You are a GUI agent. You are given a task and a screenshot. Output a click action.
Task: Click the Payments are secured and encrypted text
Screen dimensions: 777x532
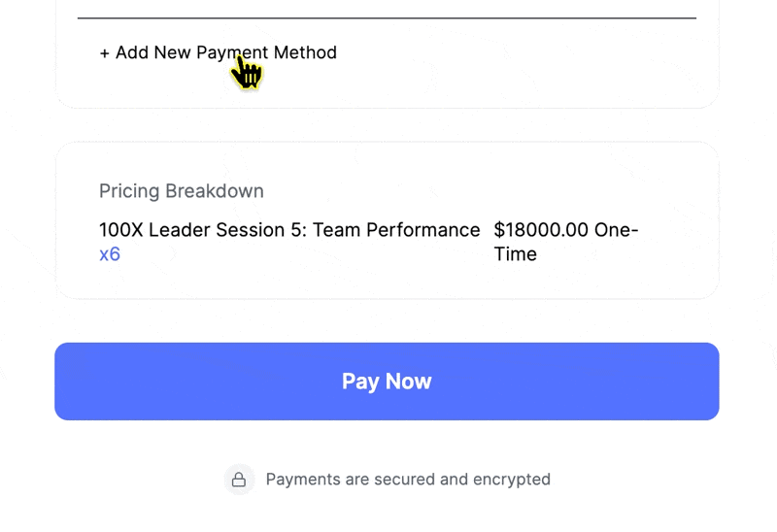[408, 480]
